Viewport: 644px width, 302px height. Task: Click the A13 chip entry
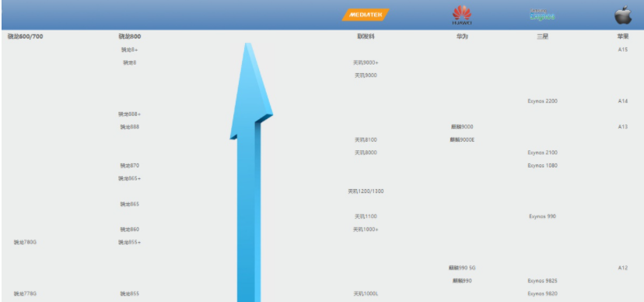[623, 127]
